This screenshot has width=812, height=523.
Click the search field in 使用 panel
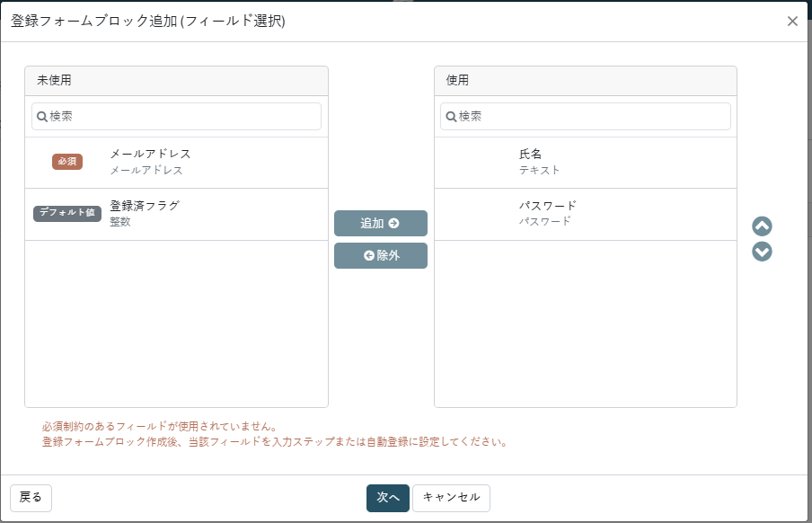click(x=585, y=117)
